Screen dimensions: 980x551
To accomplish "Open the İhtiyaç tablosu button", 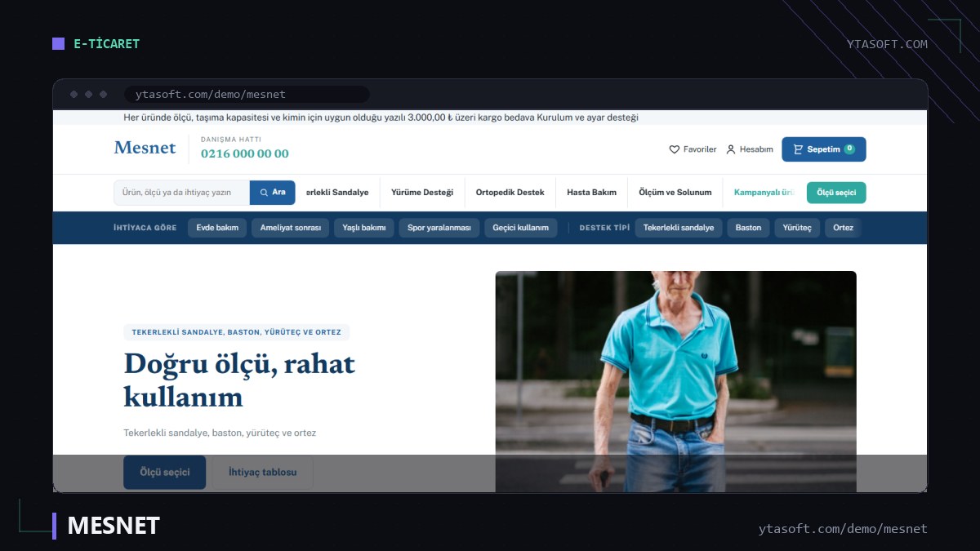I will click(x=262, y=472).
